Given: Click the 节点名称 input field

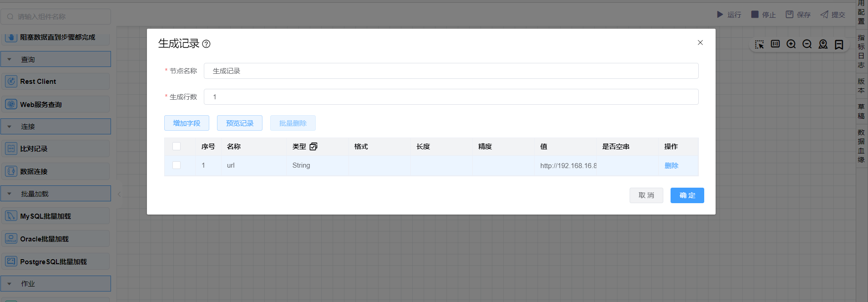Looking at the screenshot, I should pos(451,71).
